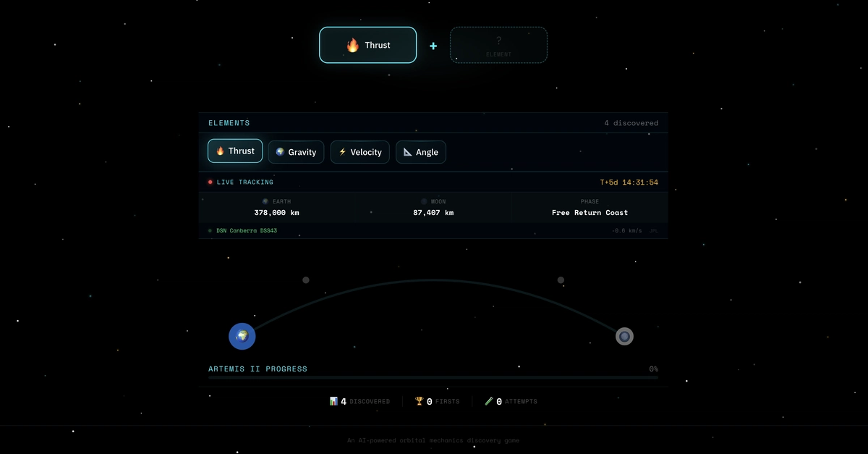Select the Gravity element chip

pos(296,152)
